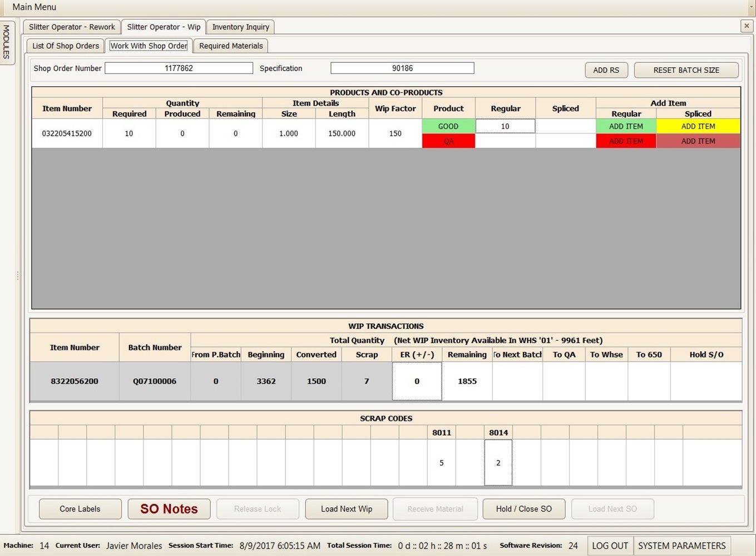Click the ER (+/-) cell
Viewport: 756px width, 556px height.
pos(417,381)
